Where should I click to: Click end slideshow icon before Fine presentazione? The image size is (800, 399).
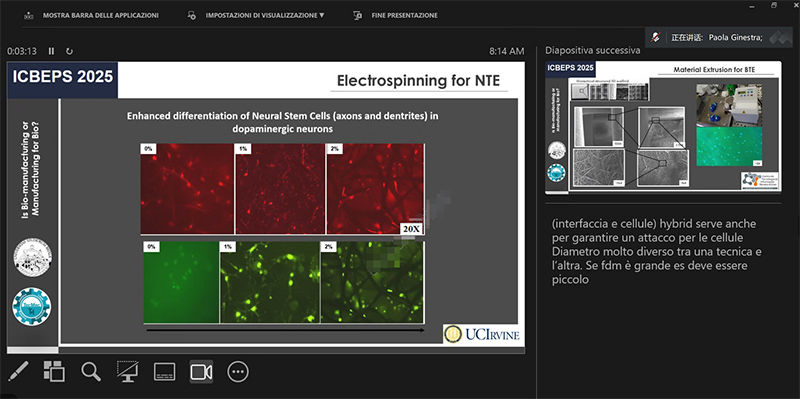(x=358, y=15)
